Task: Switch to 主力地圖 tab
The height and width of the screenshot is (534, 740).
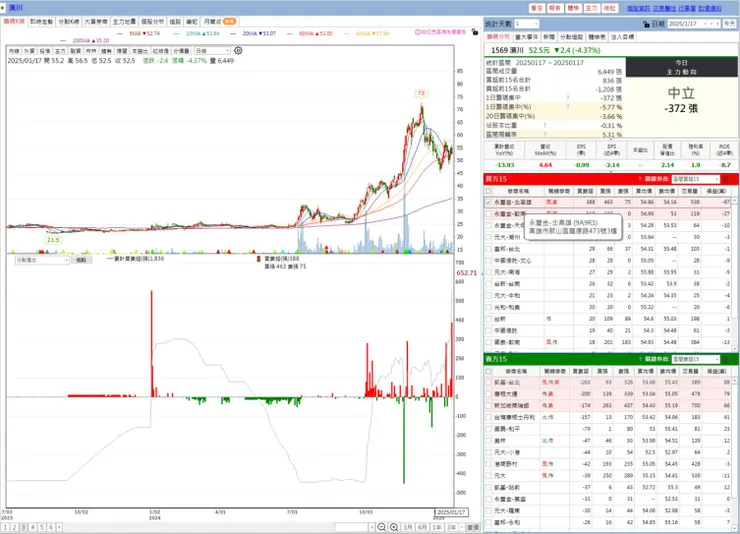Action: (124, 22)
